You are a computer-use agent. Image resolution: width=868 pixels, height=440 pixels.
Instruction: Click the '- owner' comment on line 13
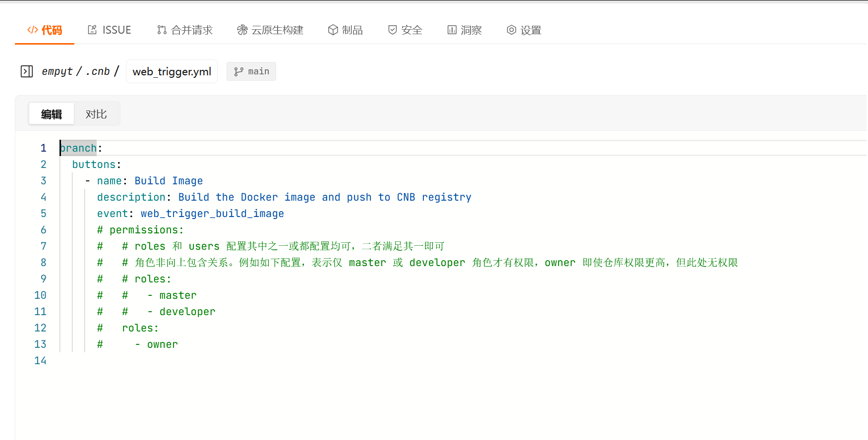point(156,344)
